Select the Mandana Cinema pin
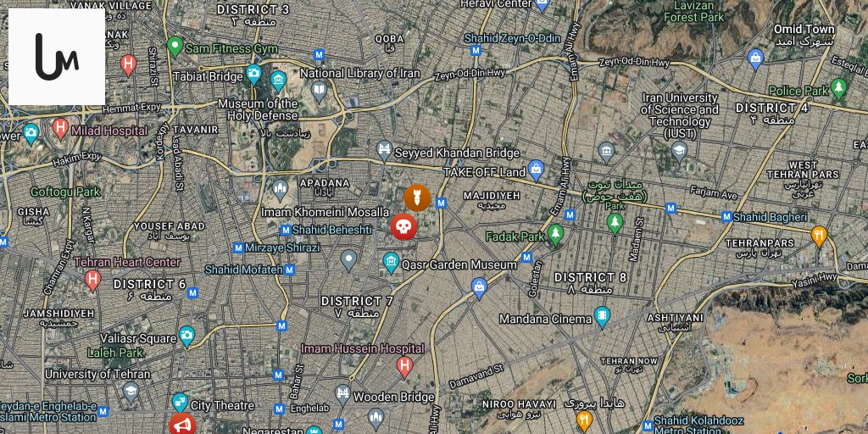 click(x=602, y=317)
